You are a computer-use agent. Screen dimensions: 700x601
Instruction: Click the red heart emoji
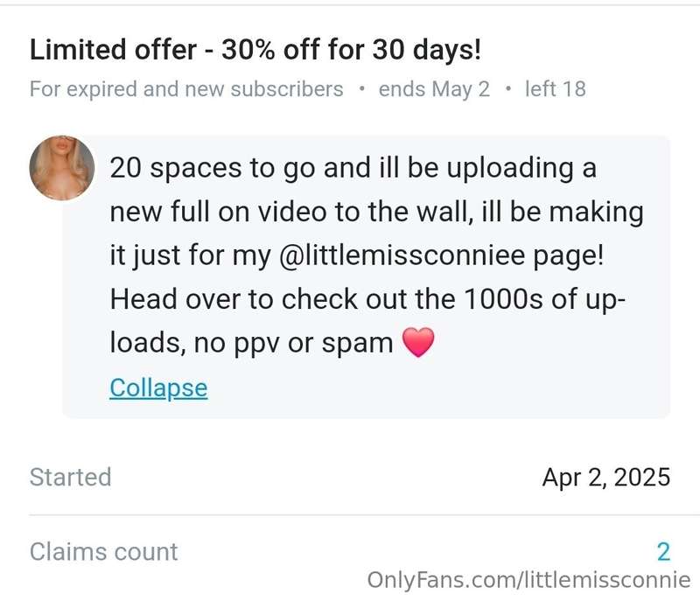tap(418, 342)
